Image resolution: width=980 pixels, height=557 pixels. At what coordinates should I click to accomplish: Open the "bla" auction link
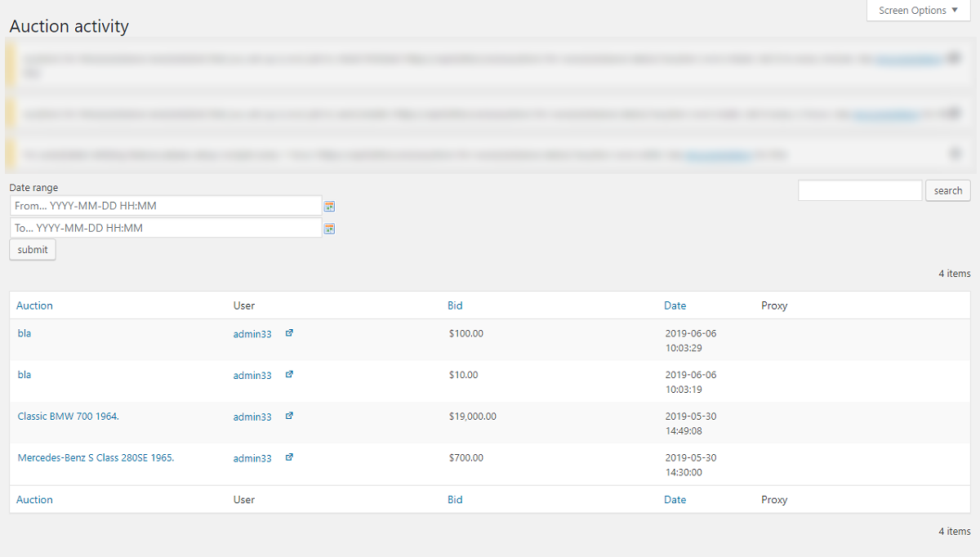click(x=24, y=333)
